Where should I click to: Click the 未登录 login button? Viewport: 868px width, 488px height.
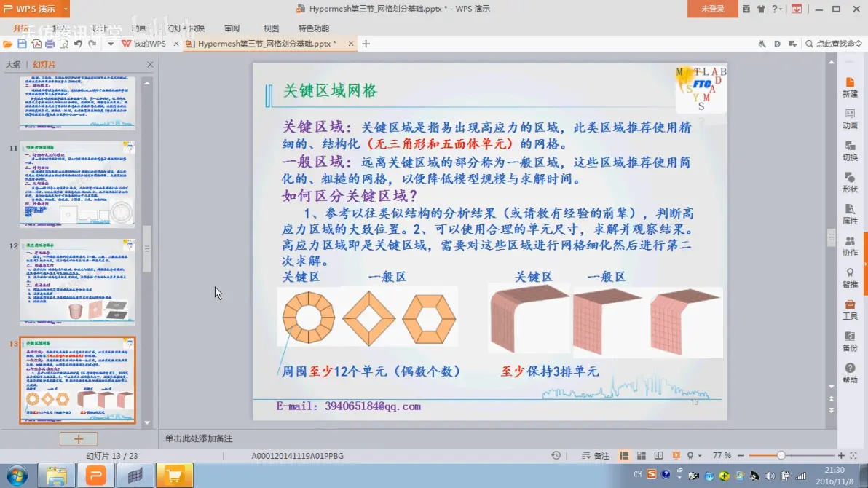[x=712, y=9]
